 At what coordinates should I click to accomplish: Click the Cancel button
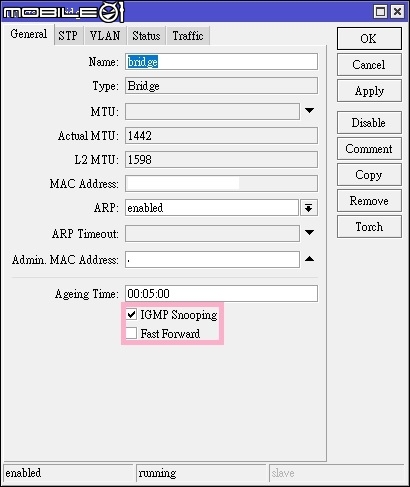pyautogui.click(x=369, y=65)
